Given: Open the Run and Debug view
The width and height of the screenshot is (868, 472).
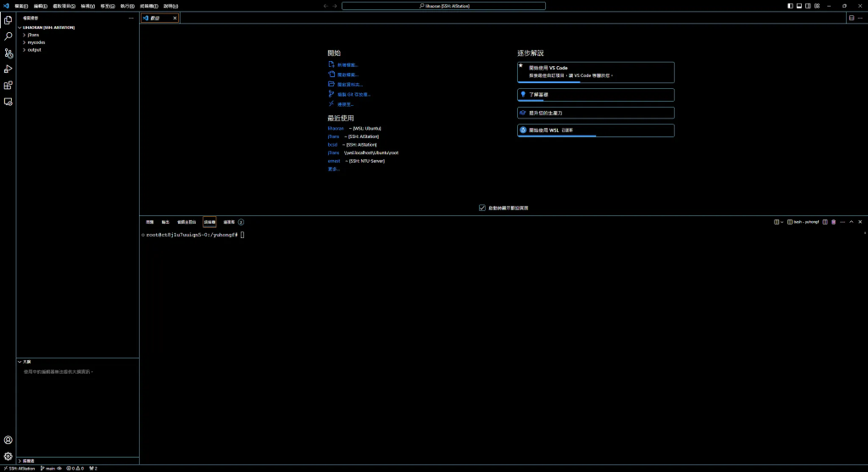Looking at the screenshot, I should click(x=8, y=69).
